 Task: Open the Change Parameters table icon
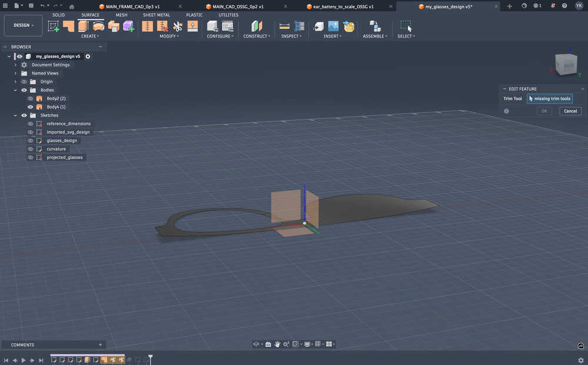(228, 26)
